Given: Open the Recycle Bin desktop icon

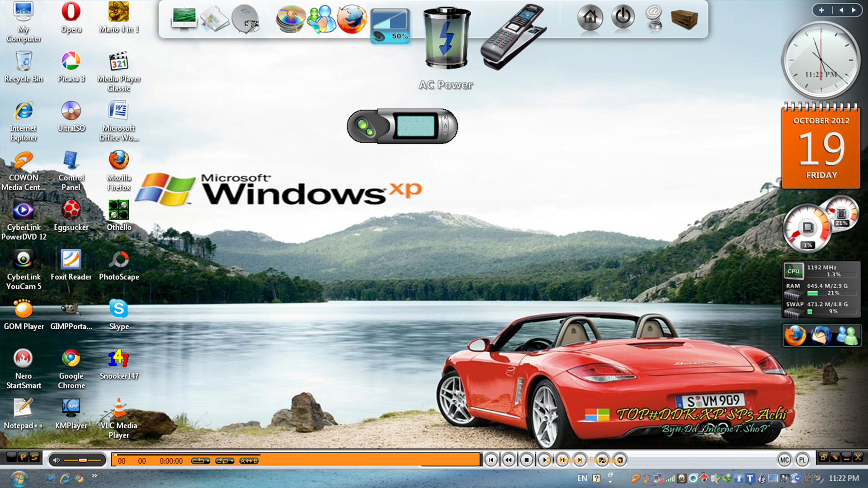Looking at the screenshot, I should 24,67.
